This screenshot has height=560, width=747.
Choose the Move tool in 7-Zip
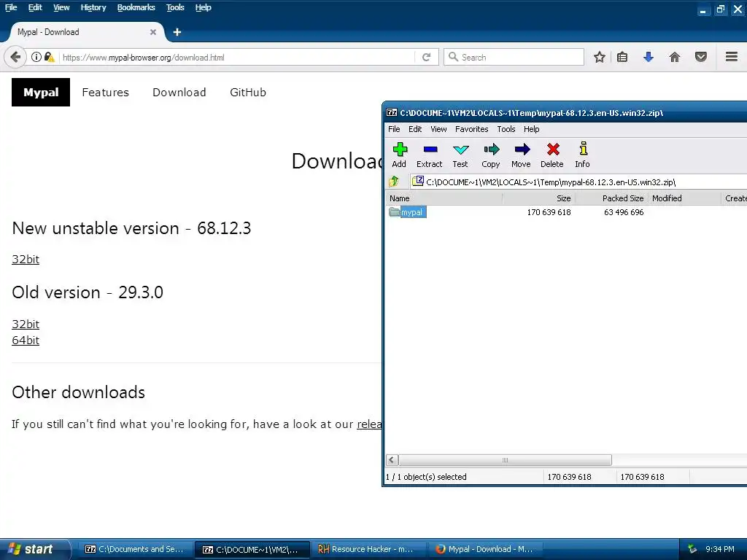point(521,155)
